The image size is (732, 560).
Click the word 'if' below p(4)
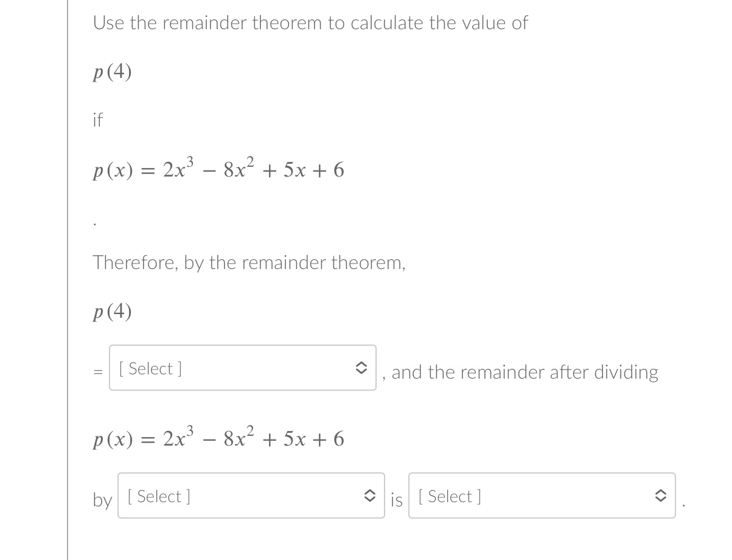coord(97,120)
